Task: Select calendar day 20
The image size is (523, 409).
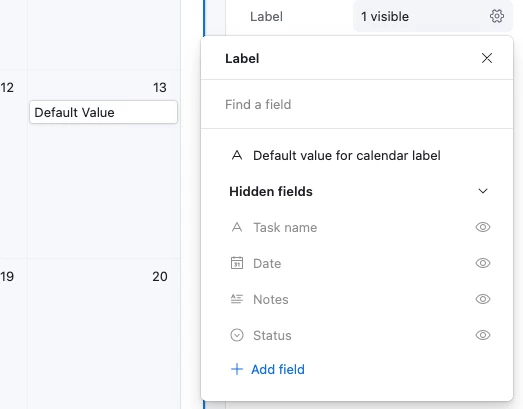Action: click(159, 277)
